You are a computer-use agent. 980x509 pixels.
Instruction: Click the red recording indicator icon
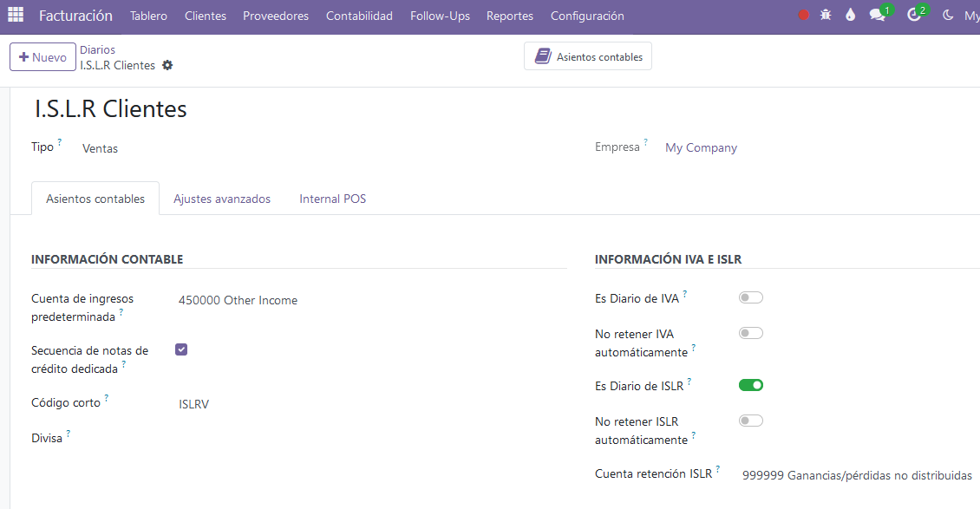(x=804, y=15)
